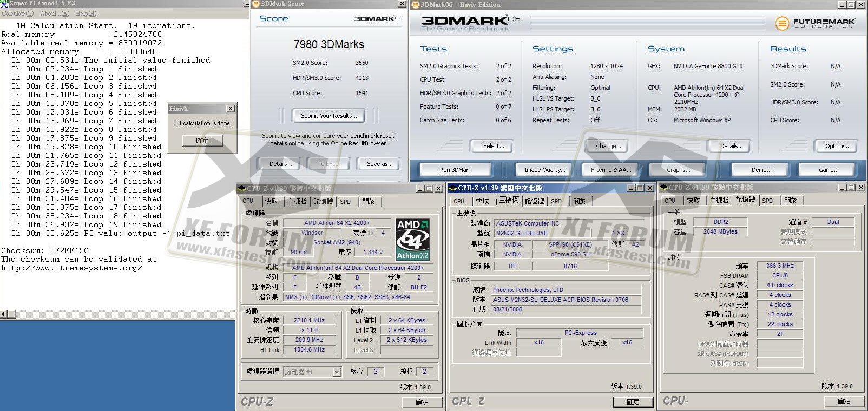Click the '22 clocks' Trc value

[780, 324]
